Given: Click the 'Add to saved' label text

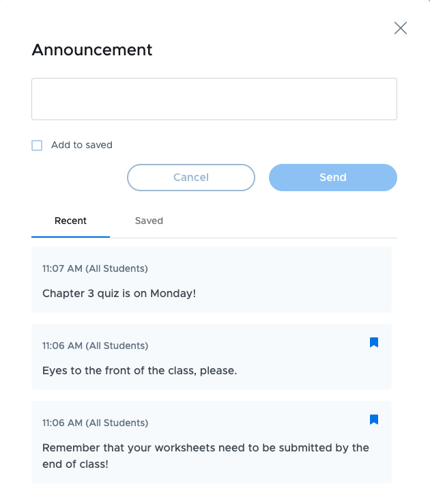Looking at the screenshot, I should pyautogui.click(x=82, y=145).
